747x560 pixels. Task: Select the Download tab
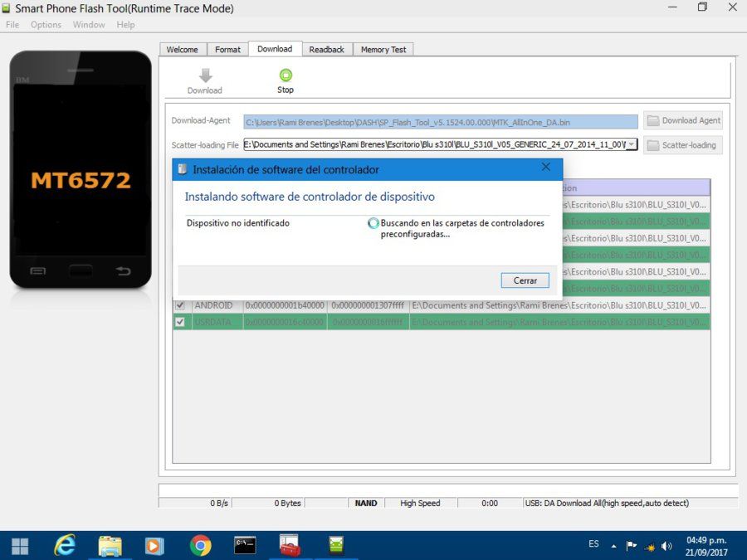(x=275, y=49)
